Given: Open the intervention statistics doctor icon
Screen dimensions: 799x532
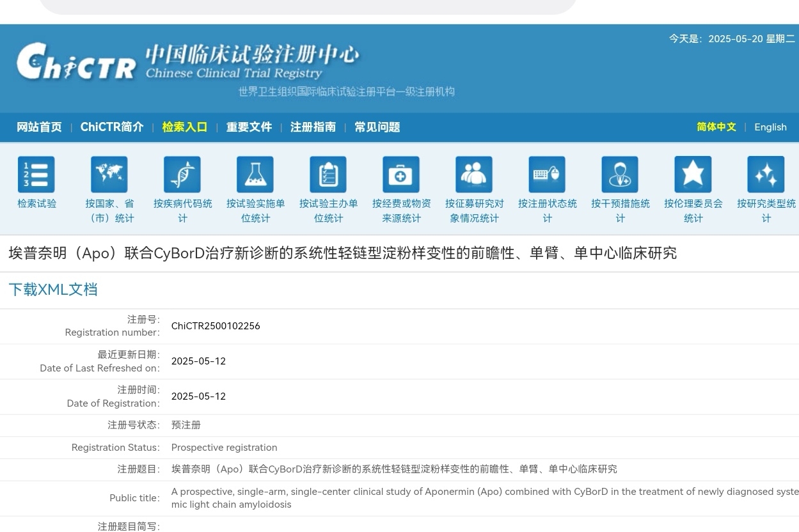Looking at the screenshot, I should coord(620,174).
